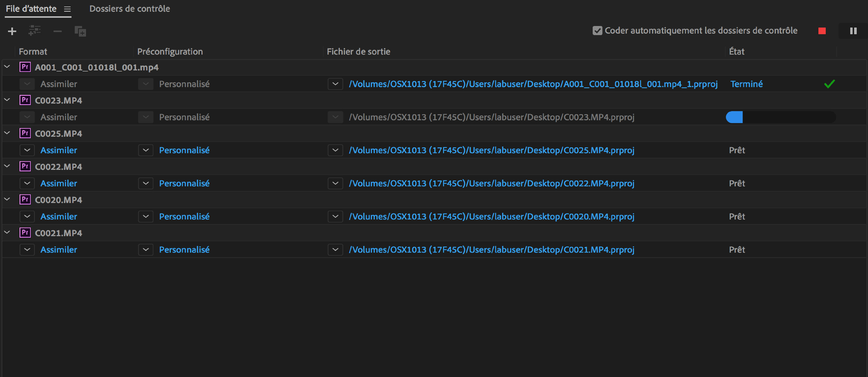Click the Remove minus icon
This screenshot has height=377, width=868.
(58, 31)
